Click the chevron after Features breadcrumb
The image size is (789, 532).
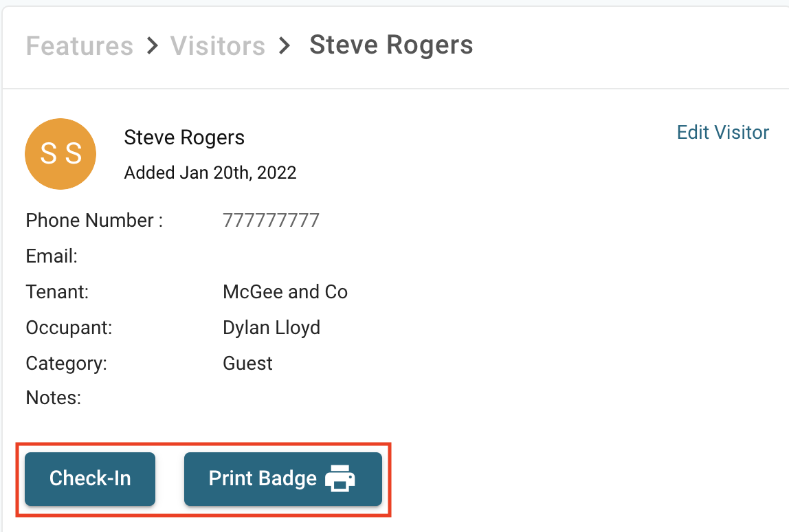[152, 46]
